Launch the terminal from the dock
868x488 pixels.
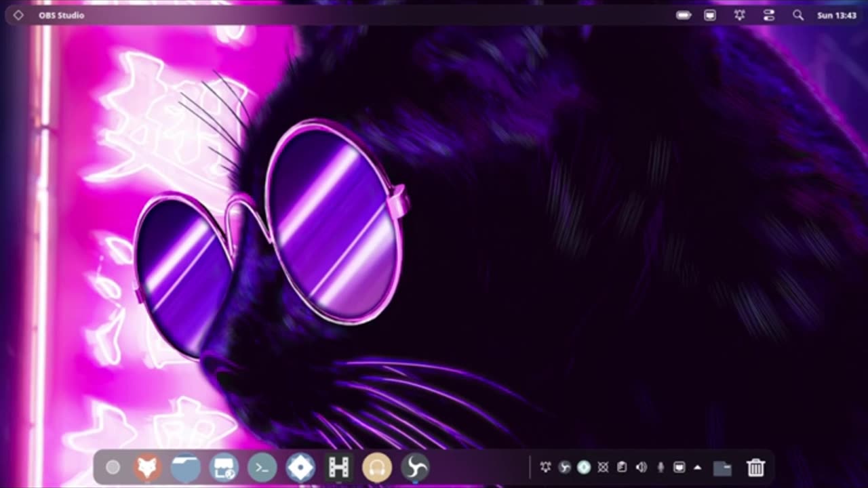tap(262, 467)
